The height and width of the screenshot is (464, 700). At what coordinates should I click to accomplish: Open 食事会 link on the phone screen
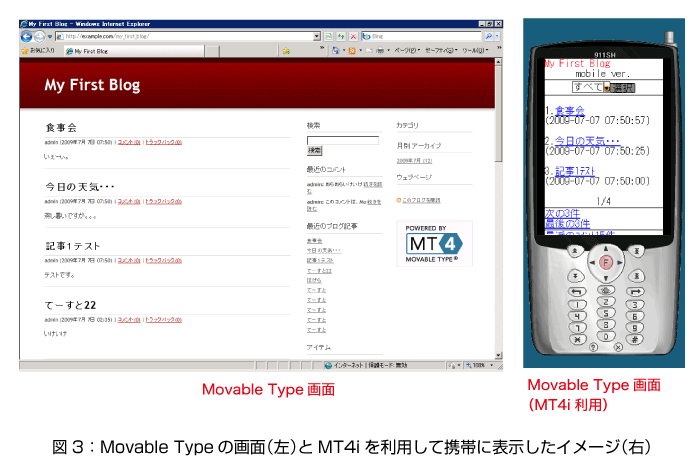click(x=569, y=110)
